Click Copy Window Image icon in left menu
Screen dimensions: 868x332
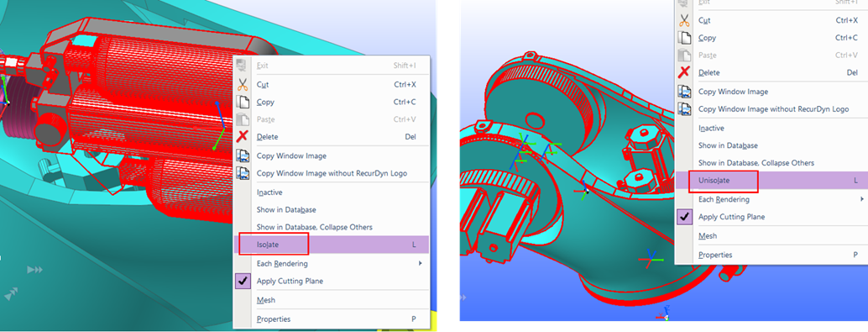coord(243,155)
